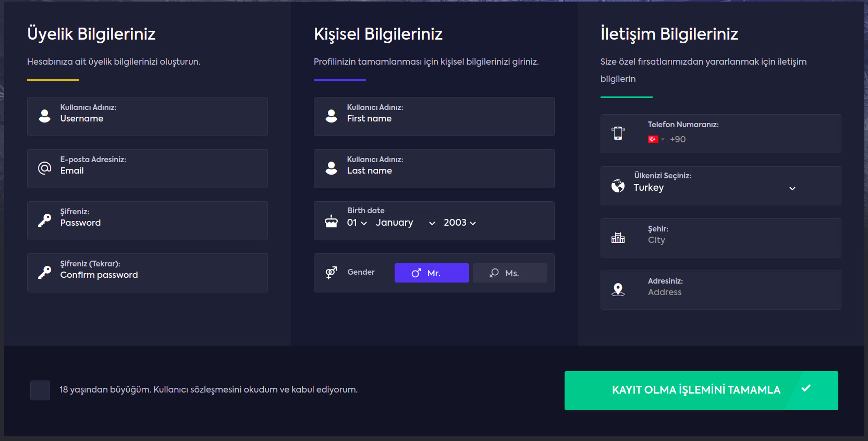This screenshot has height=441, width=868.
Task: Click the gender symbols icon
Action: 332,273
